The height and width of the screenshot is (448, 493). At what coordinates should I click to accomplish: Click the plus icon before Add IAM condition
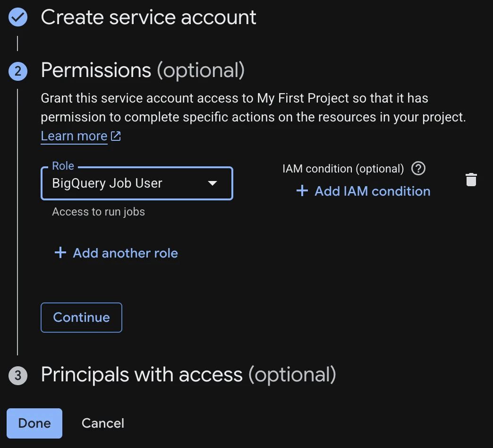tap(302, 190)
